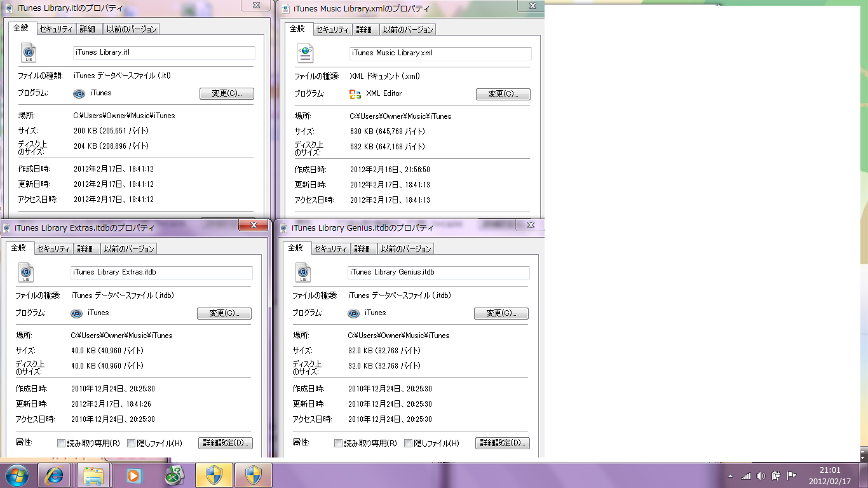Launch Internet Explorer from the taskbar
Screen dimensions: 868x488
[54, 475]
